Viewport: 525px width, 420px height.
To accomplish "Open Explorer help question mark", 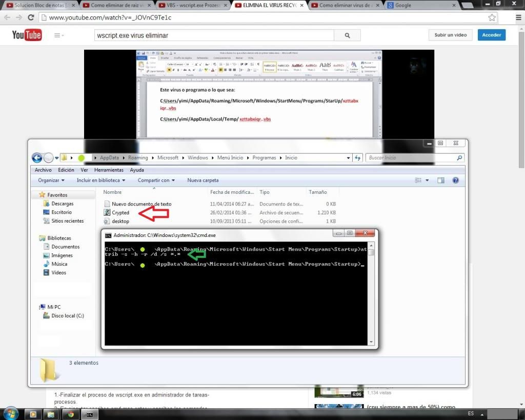I will pos(455,180).
